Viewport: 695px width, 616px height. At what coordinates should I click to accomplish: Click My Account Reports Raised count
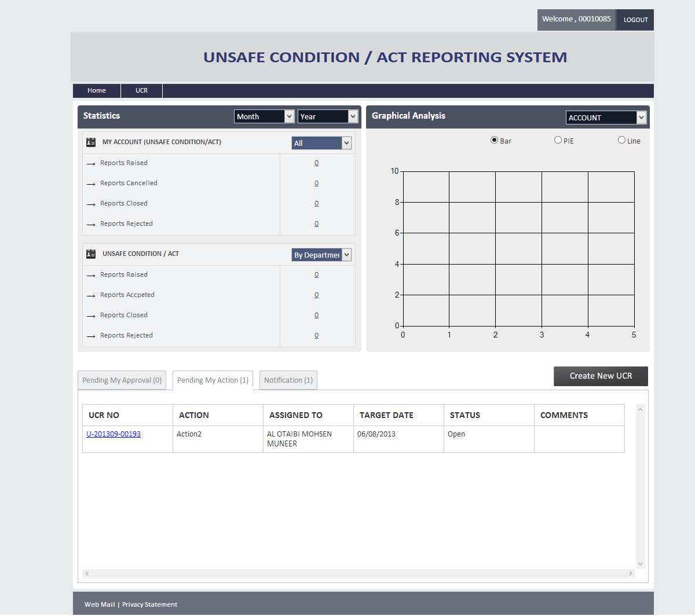pos(316,163)
